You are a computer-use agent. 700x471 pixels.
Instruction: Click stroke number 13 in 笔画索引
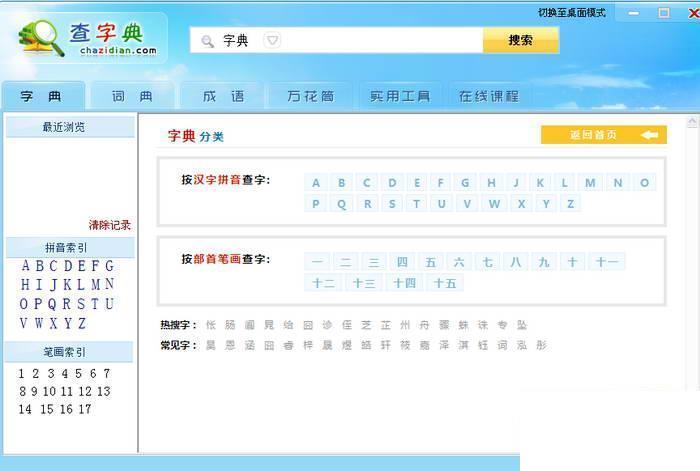pyautogui.click(x=104, y=392)
